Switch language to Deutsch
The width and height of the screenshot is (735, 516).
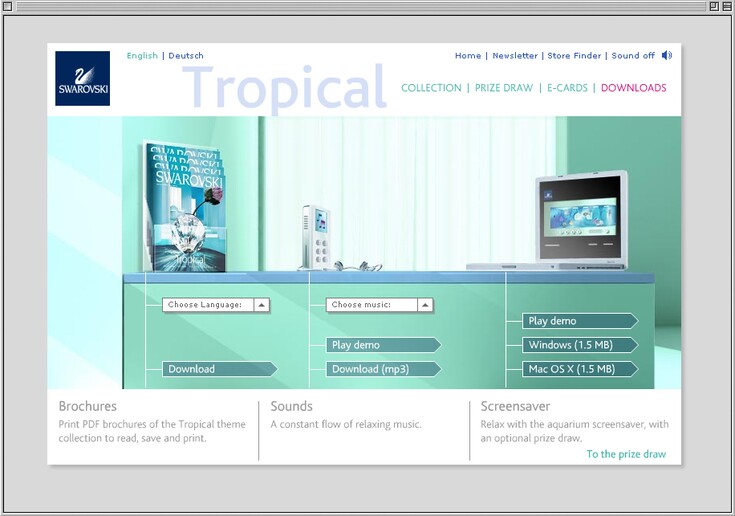pyautogui.click(x=186, y=55)
